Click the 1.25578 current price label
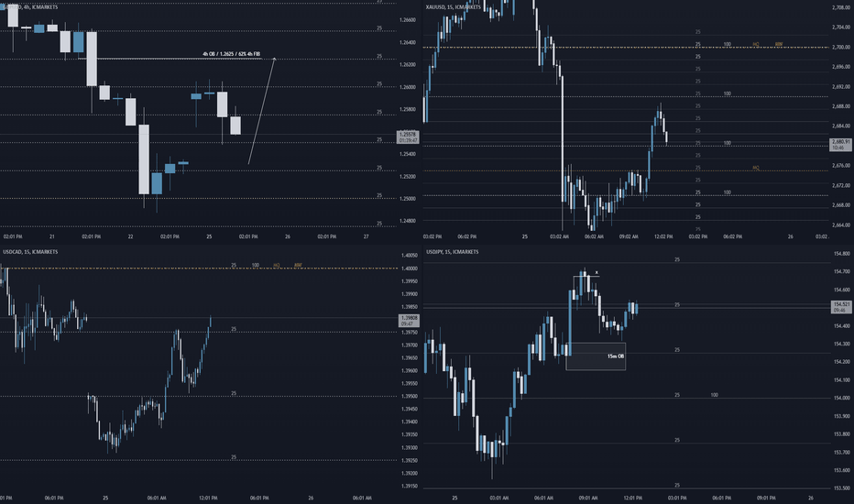This screenshot has width=854, height=504. click(x=408, y=137)
